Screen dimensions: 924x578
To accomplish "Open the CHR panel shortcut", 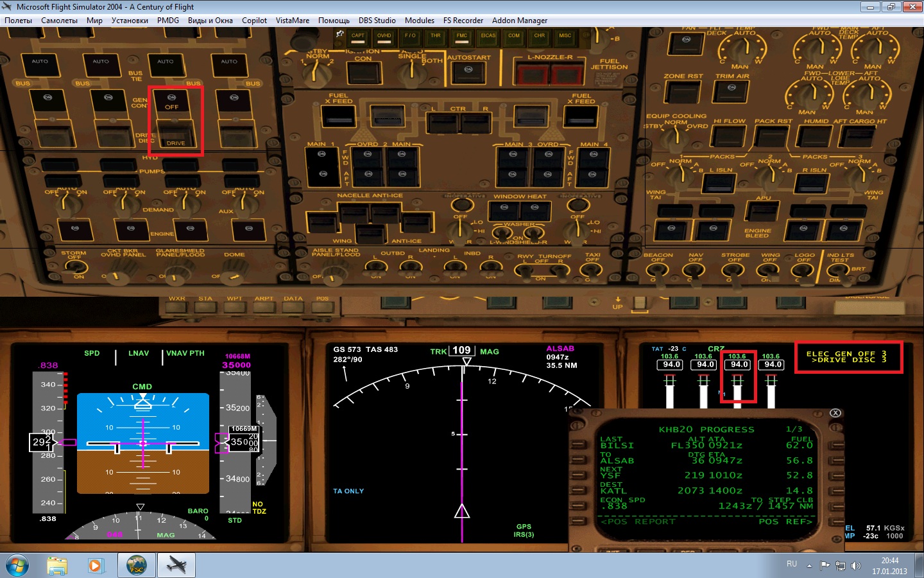I will [540, 37].
